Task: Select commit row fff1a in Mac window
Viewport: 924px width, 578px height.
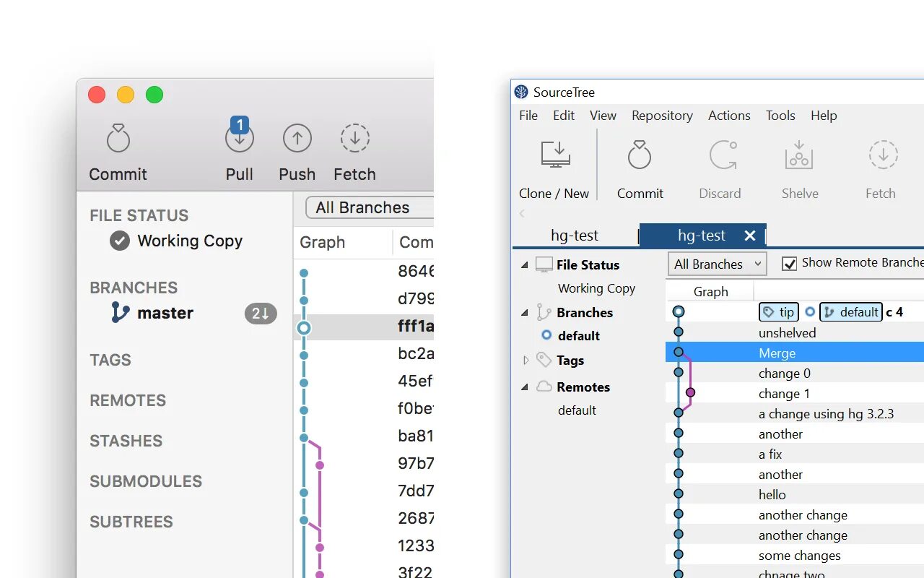Action: pos(364,327)
